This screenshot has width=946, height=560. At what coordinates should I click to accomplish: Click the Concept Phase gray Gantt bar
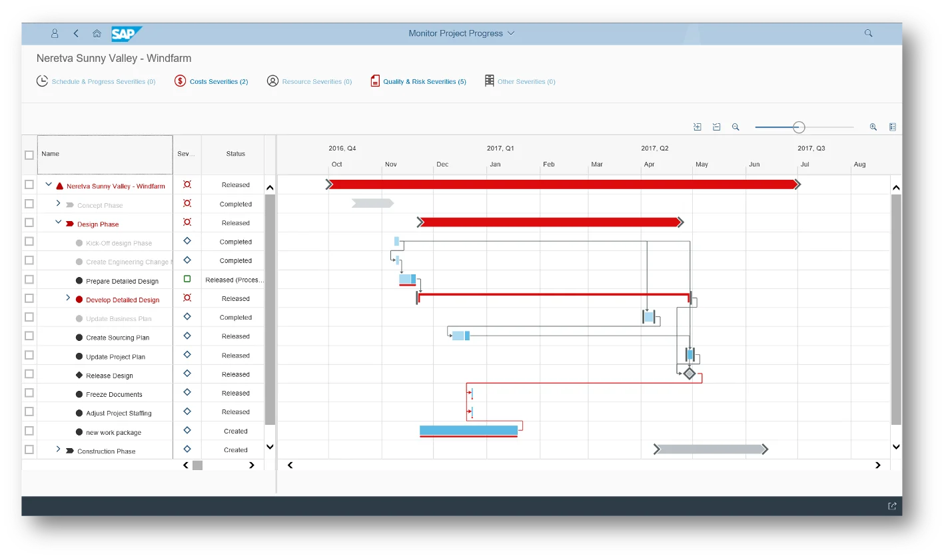[372, 203]
